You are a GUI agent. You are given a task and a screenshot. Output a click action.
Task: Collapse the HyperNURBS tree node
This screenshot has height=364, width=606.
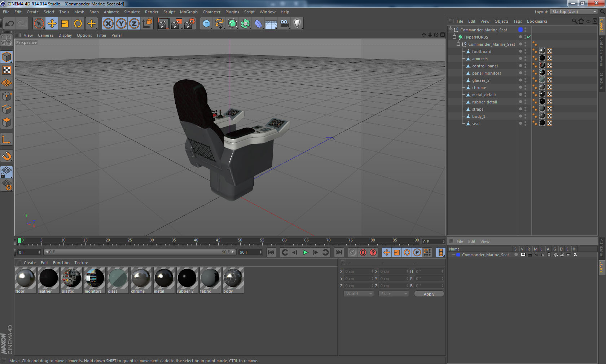pyautogui.click(x=454, y=37)
